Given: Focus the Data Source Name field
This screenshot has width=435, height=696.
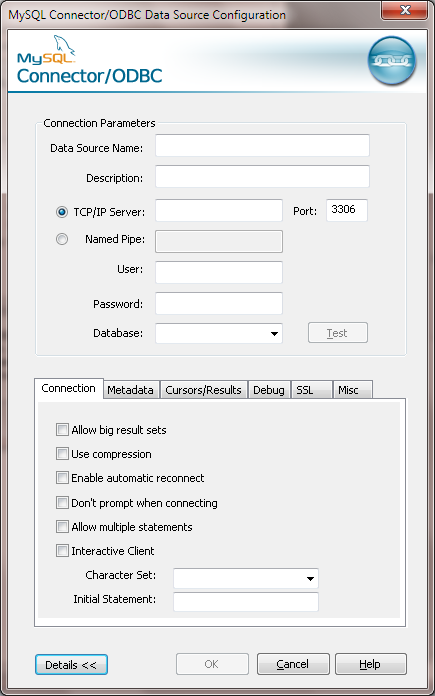Looking at the screenshot, I should [x=262, y=146].
